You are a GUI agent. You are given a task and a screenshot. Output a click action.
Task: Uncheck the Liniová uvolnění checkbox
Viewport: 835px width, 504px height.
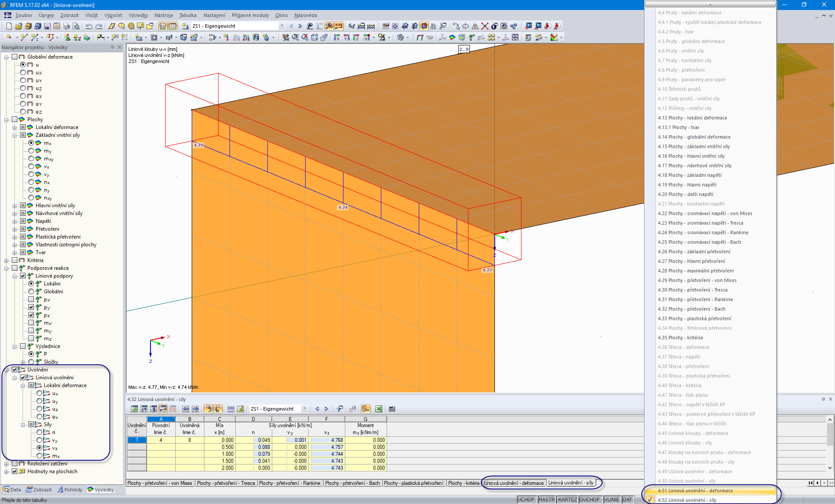tap(23, 378)
